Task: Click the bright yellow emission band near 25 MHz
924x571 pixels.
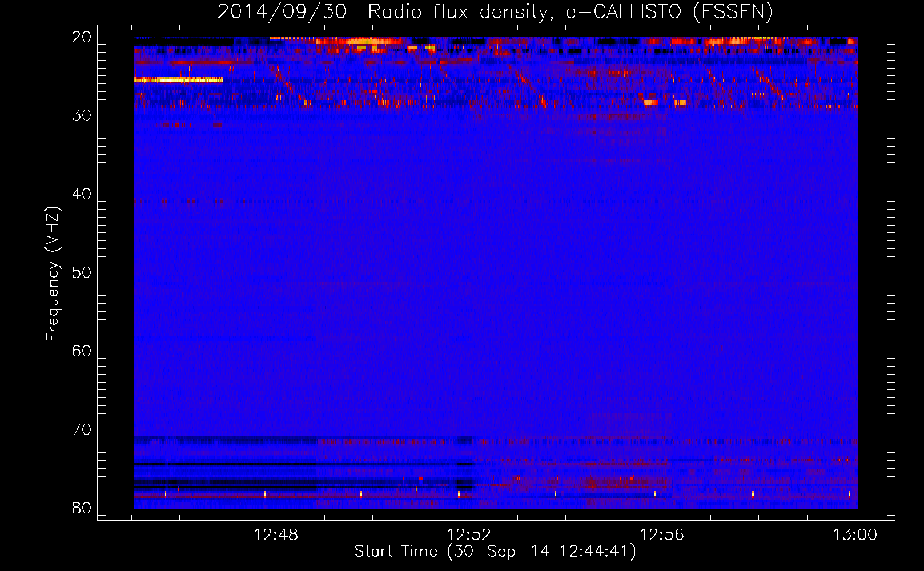Action: point(179,79)
